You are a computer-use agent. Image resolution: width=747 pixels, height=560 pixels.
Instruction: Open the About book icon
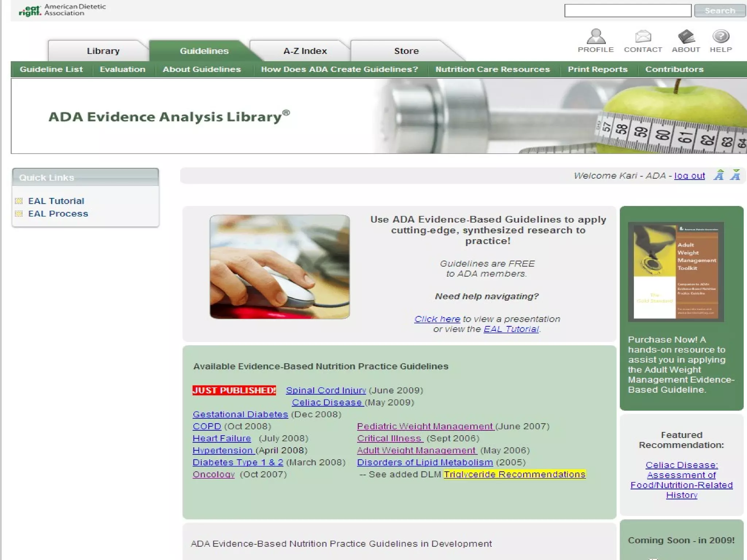click(x=686, y=36)
